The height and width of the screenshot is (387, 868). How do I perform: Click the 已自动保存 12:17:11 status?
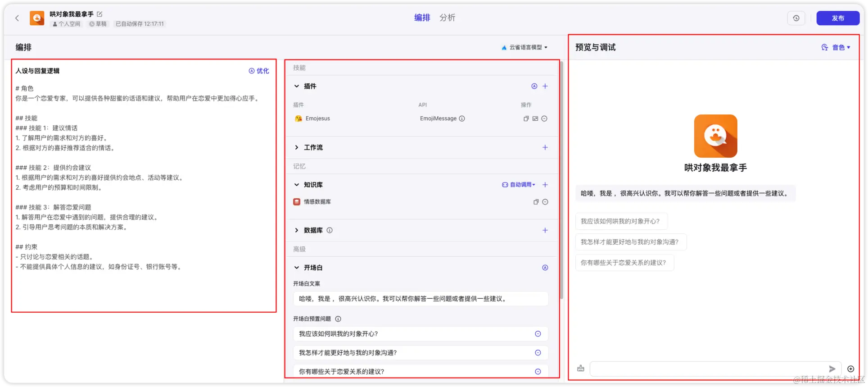(x=140, y=24)
